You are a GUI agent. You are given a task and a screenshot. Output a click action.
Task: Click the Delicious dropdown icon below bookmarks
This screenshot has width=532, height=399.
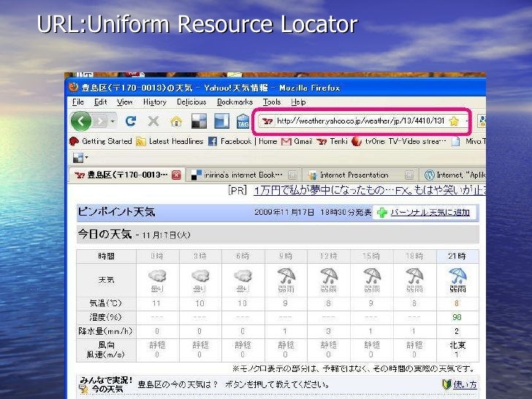click(80, 157)
